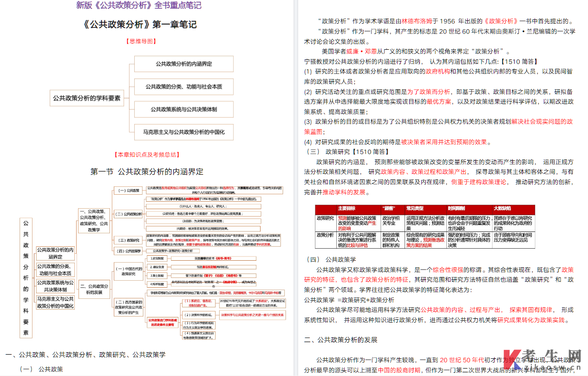Click the red phrase '被决策者采用并达到预期的效果'
Image resolution: width=588 pixels, height=376 pixels.
[444, 142]
